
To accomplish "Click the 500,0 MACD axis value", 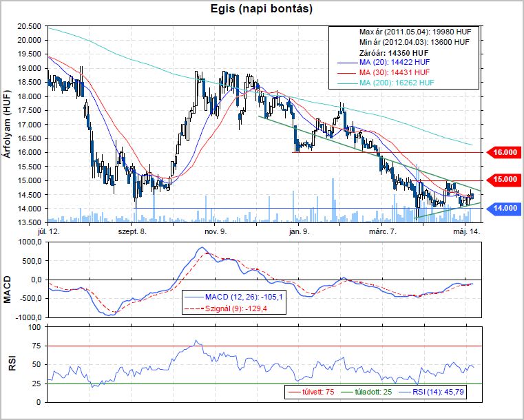I will tap(34, 261).
